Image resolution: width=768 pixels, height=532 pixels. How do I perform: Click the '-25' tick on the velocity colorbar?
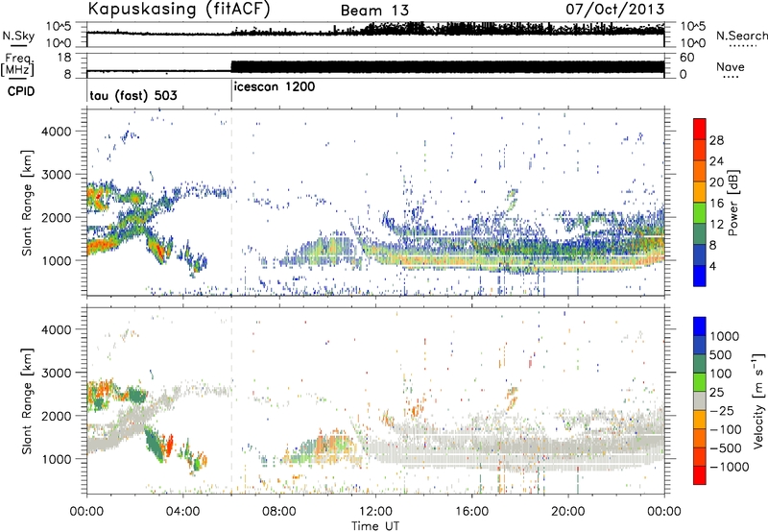(724, 410)
